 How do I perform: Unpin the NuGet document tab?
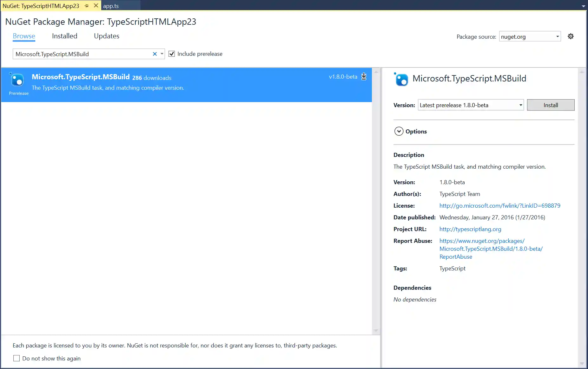coord(86,5)
